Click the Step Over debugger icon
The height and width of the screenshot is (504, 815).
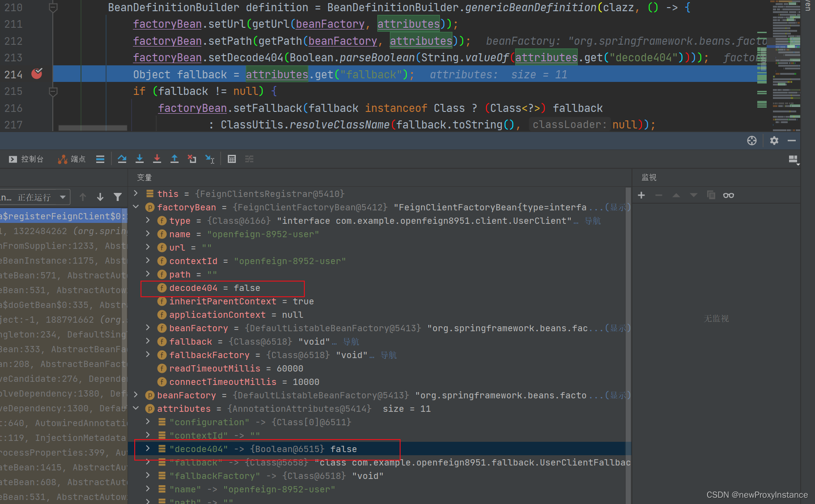pyautogui.click(x=122, y=159)
